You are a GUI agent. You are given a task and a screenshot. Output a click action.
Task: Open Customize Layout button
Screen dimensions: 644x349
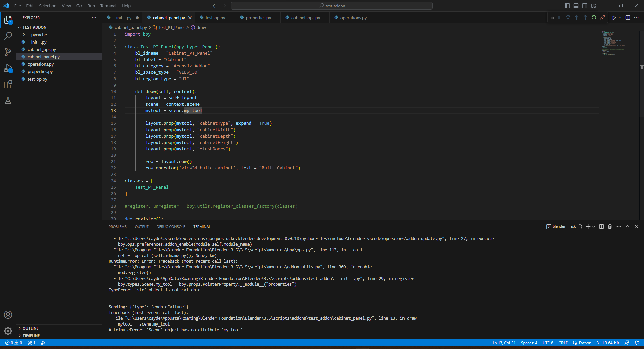[594, 6]
